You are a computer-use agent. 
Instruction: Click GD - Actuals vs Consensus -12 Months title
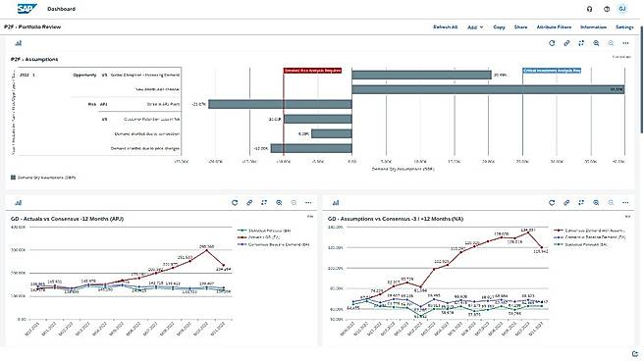click(x=68, y=219)
